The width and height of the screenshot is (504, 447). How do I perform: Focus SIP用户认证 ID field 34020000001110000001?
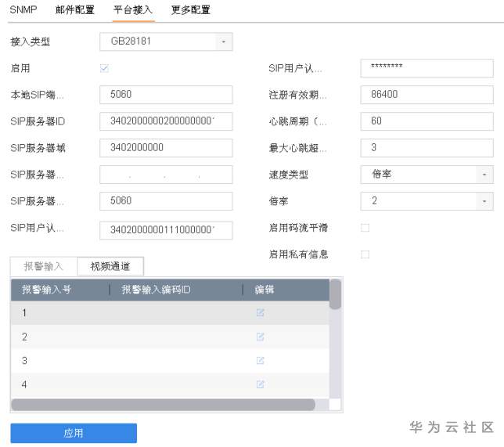pos(166,230)
